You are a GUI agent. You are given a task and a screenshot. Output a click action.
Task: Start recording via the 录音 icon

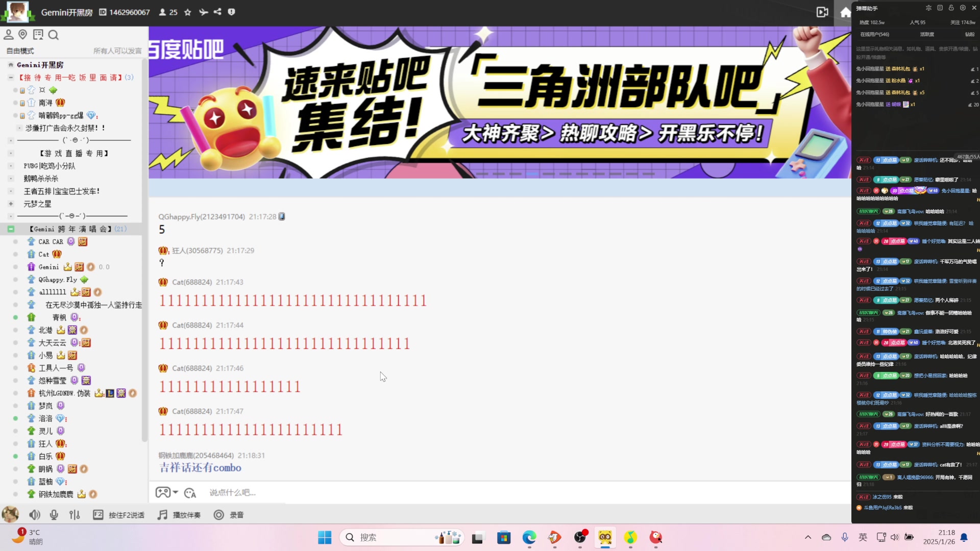click(218, 515)
